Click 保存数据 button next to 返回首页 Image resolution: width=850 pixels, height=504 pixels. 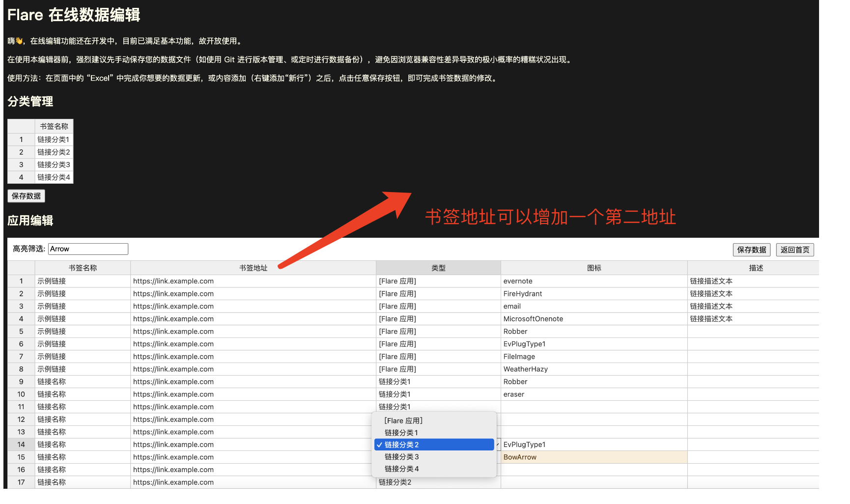751,250
